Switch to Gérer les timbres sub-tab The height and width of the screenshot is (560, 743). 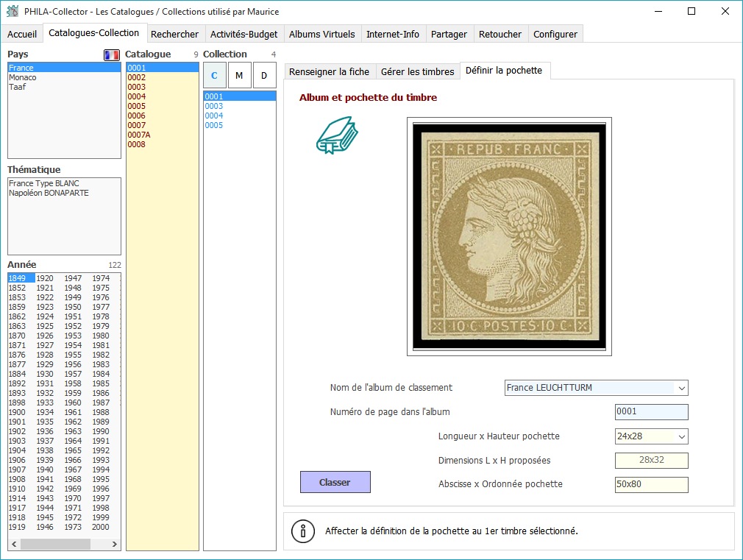tap(417, 71)
